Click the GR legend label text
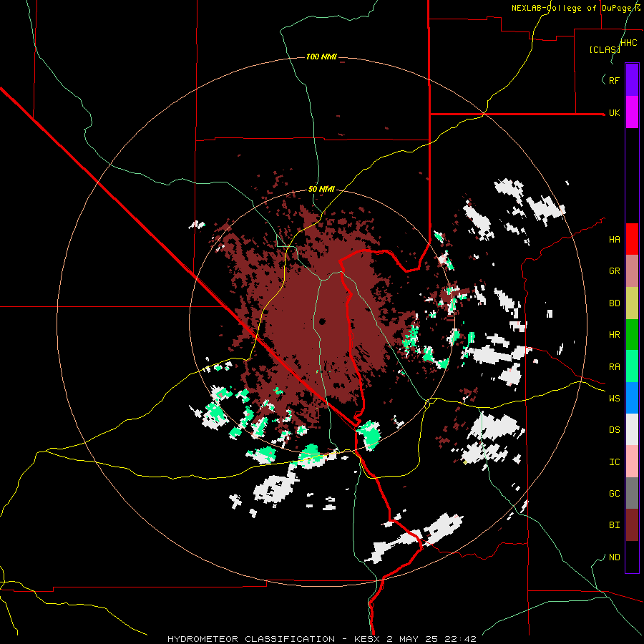 [x=615, y=271]
